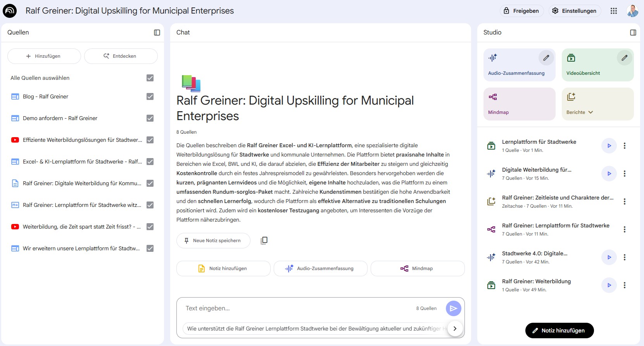Image resolution: width=644 pixels, height=346 pixels.
Task: Play Ralf Greiner: Weiterbildung video
Action: click(x=609, y=285)
